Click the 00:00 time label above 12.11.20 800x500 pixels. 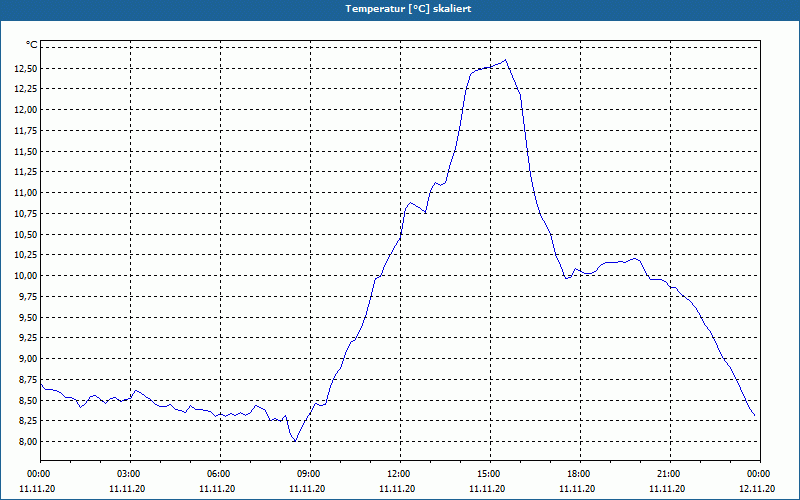tap(758, 474)
